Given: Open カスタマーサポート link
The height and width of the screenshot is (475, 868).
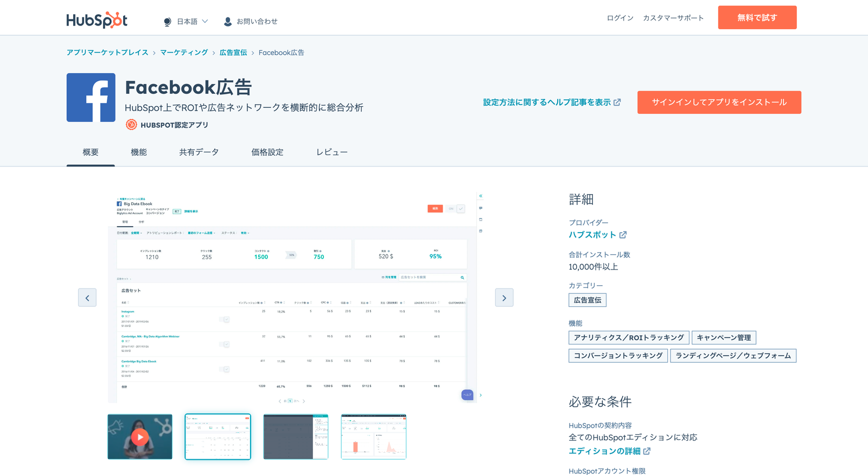Looking at the screenshot, I should pos(673,18).
